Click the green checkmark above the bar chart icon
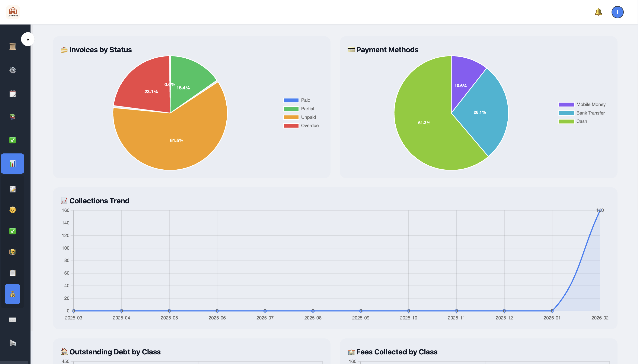This screenshot has height=364, width=638. (x=13, y=140)
